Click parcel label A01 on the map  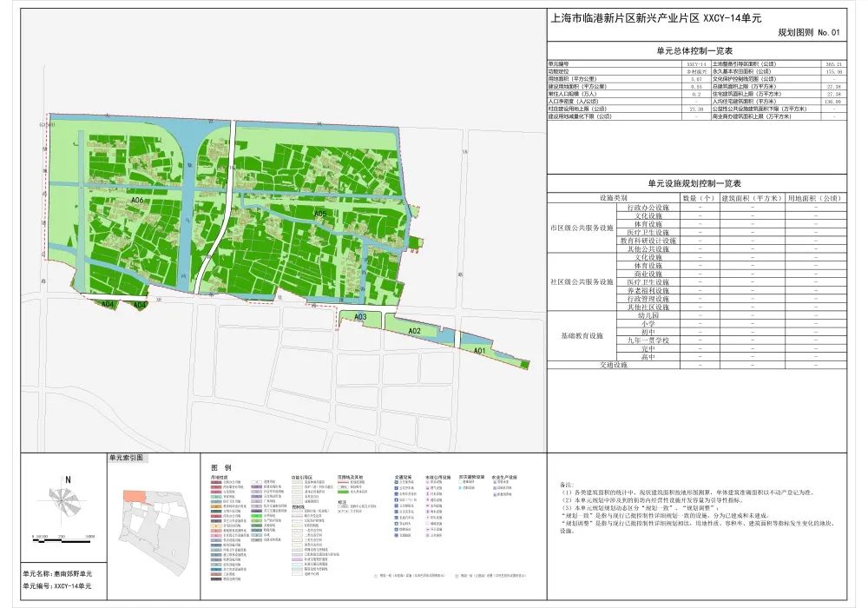tap(479, 351)
